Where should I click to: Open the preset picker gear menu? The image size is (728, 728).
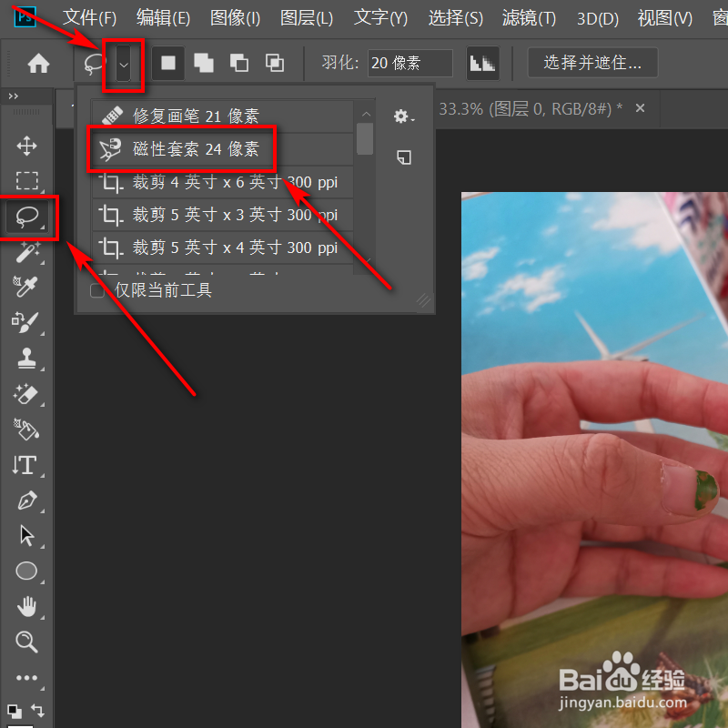[x=403, y=116]
